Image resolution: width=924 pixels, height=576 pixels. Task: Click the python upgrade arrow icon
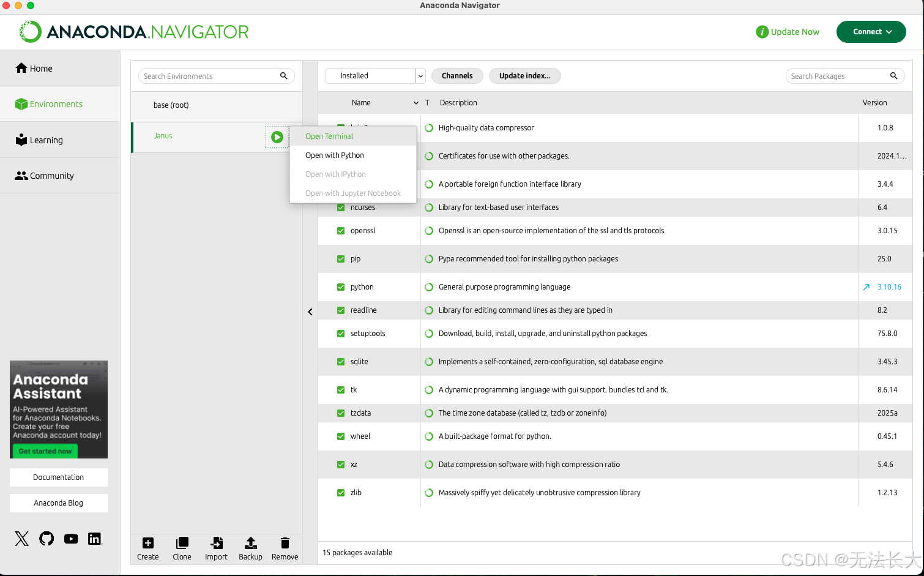(x=866, y=287)
